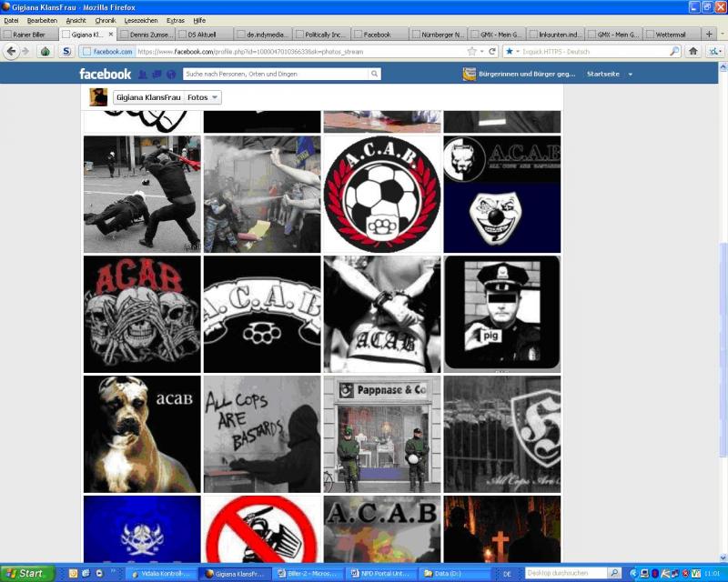Click the facebook logo

(x=105, y=75)
